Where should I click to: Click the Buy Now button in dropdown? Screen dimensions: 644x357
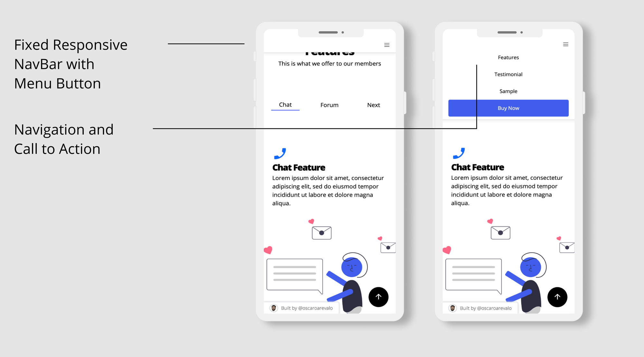507,108
